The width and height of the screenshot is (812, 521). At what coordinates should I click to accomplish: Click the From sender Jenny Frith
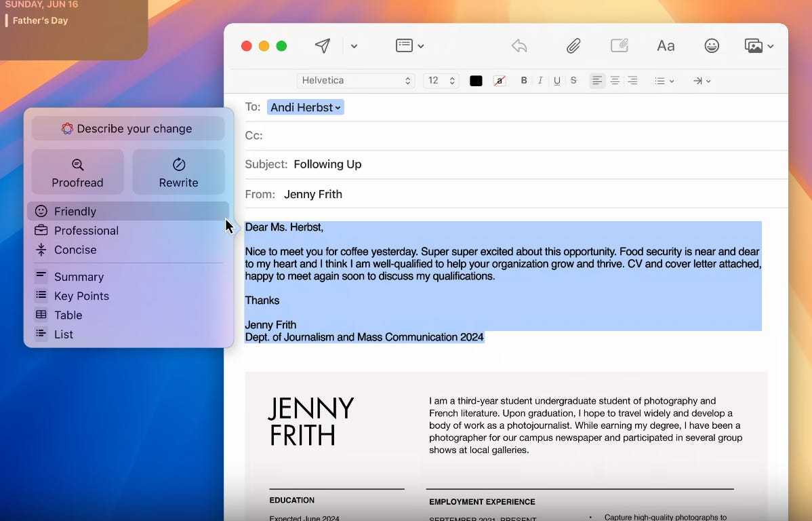click(x=312, y=195)
